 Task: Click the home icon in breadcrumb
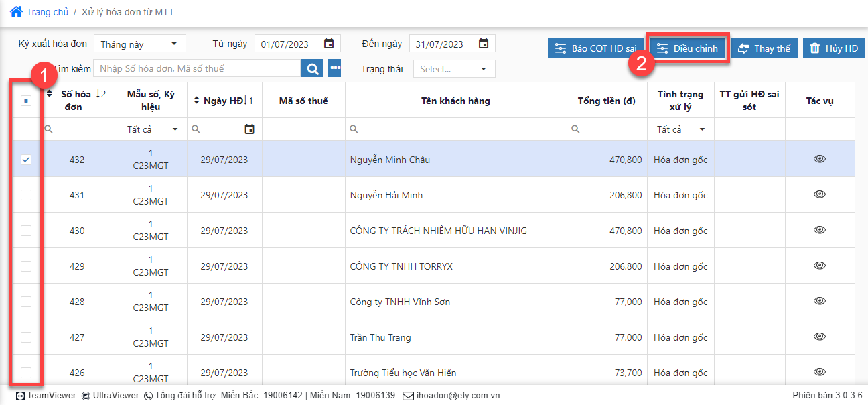coord(16,11)
